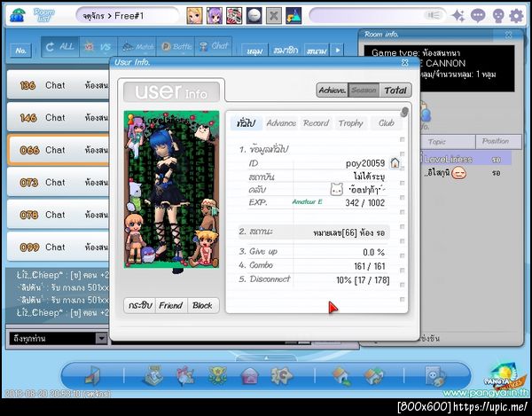Click the หลุม column header

(x=254, y=51)
